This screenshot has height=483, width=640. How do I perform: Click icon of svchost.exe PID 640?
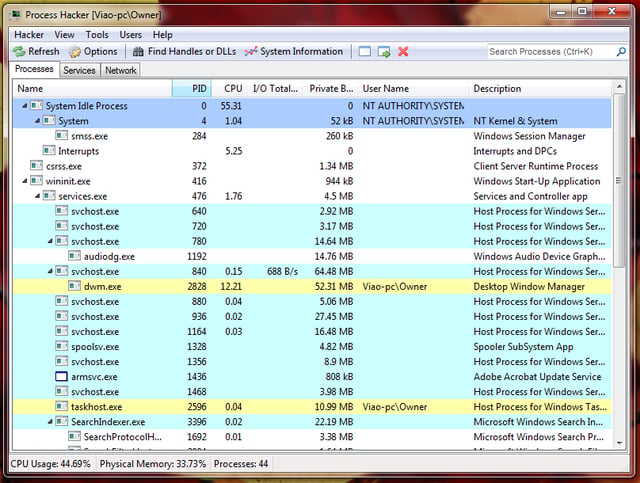[x=62, y=211]
